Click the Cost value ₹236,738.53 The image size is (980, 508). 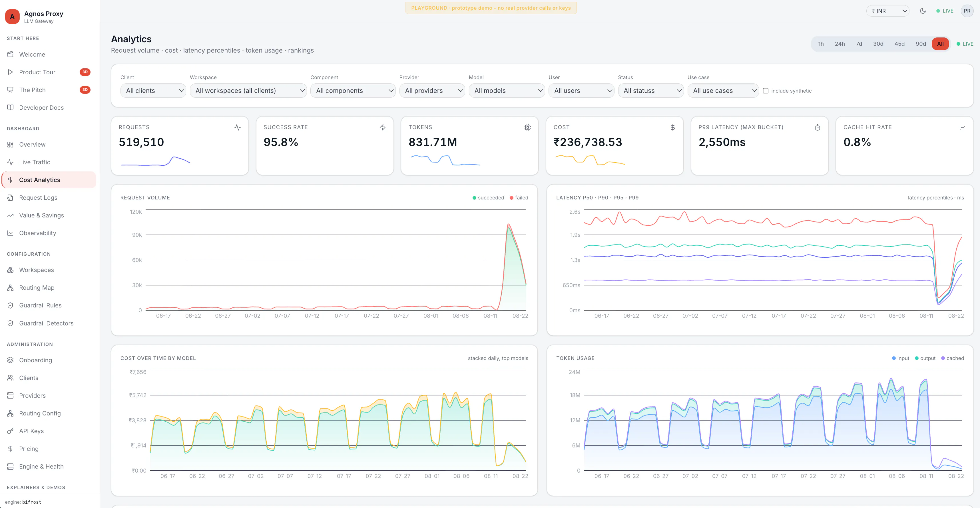[588, 142]
